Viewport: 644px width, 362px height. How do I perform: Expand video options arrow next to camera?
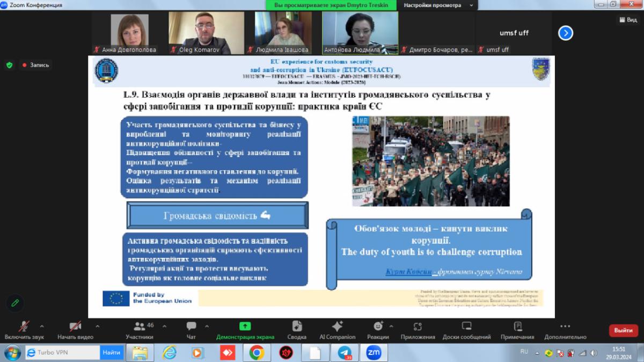97,326
